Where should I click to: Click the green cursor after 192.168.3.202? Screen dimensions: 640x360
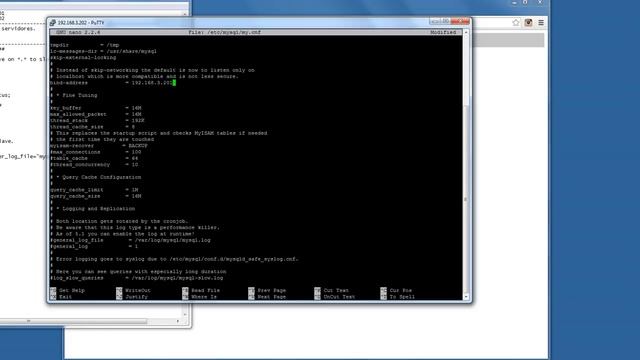click(174, 83)
